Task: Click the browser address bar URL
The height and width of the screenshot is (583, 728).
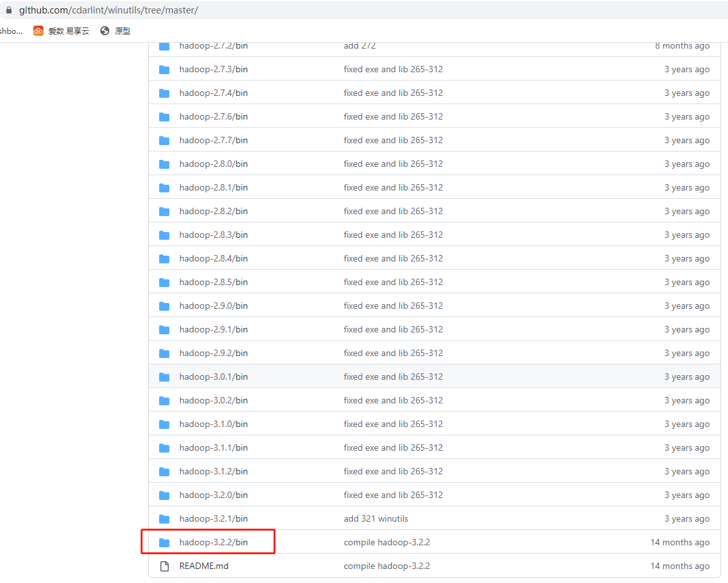Action: pos(109,10)
